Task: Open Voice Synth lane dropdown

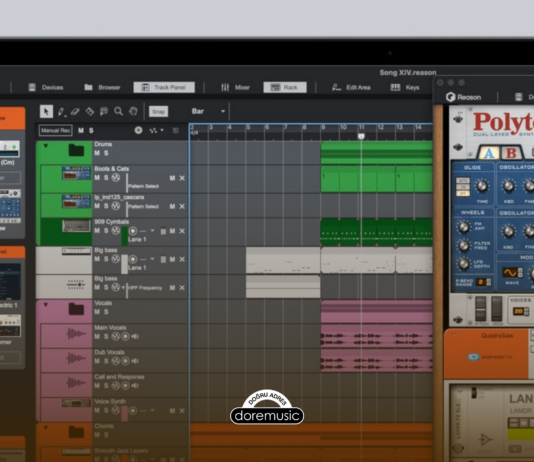Action: click(x=152, y=410)
